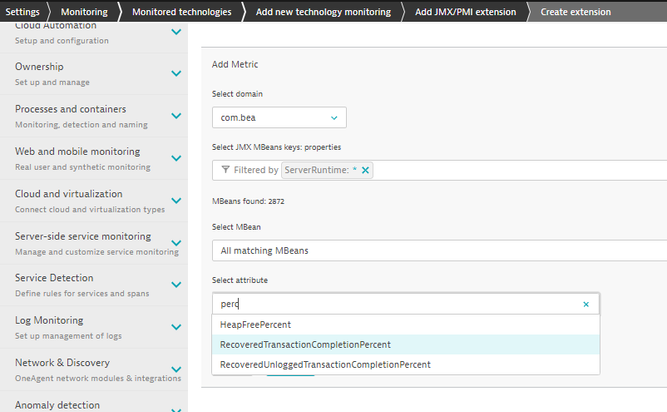This screenshot has width=667, height=412.
Task: Open the Select domain com.bea dropdown
Action: click(279, 119)
